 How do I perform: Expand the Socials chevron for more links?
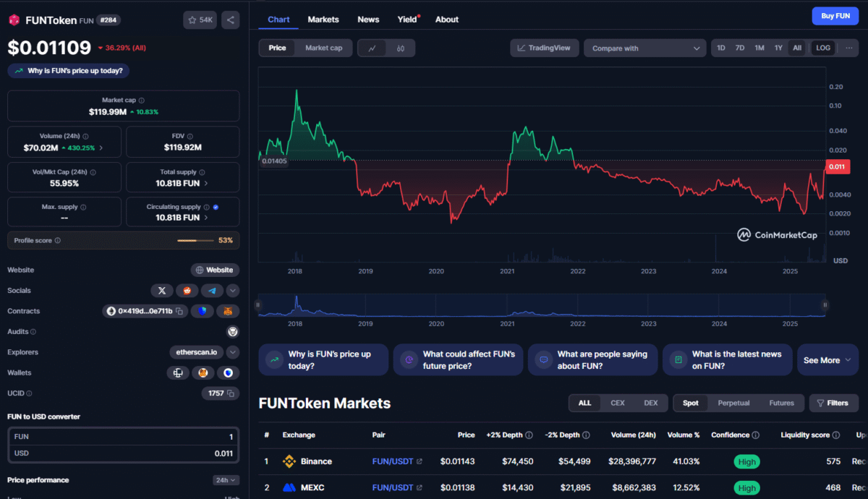pos(232,290)
